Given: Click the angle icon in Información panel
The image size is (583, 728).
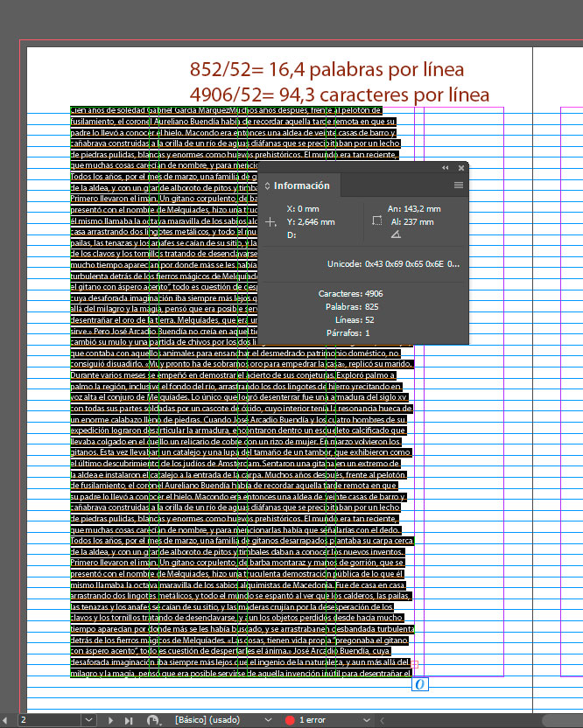Looking at the screenshot, I should 396,234.
